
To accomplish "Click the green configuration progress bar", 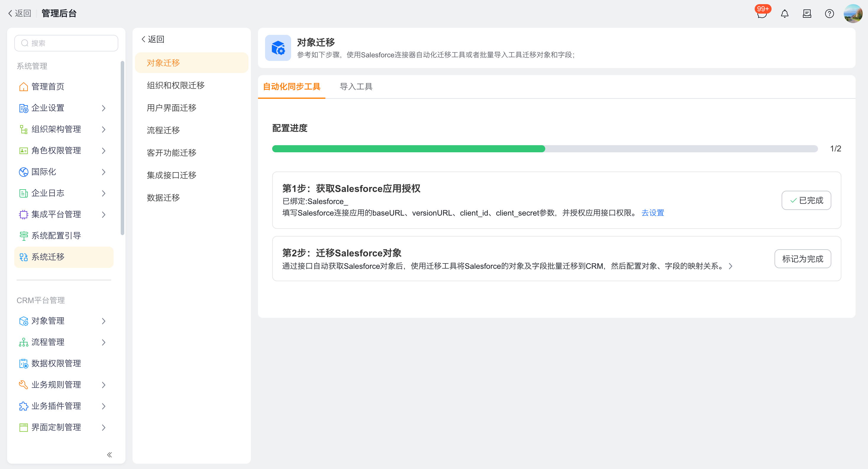I will [408, 148].
